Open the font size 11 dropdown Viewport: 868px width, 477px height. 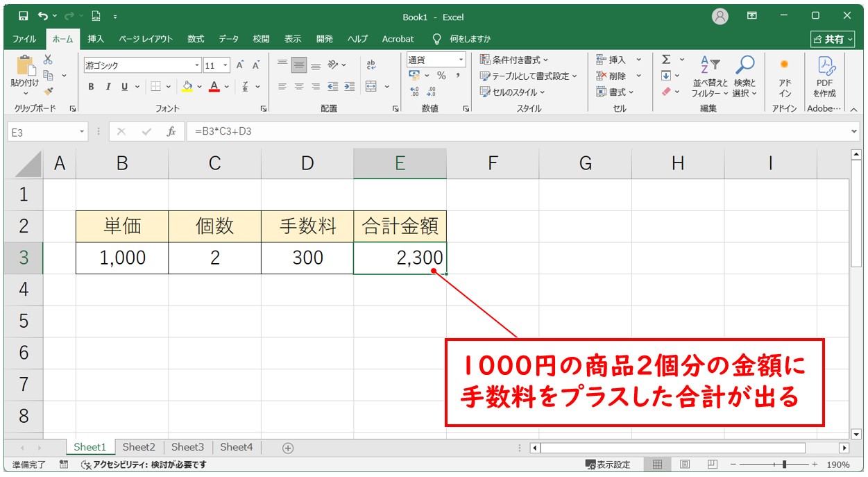click(227, 65)
